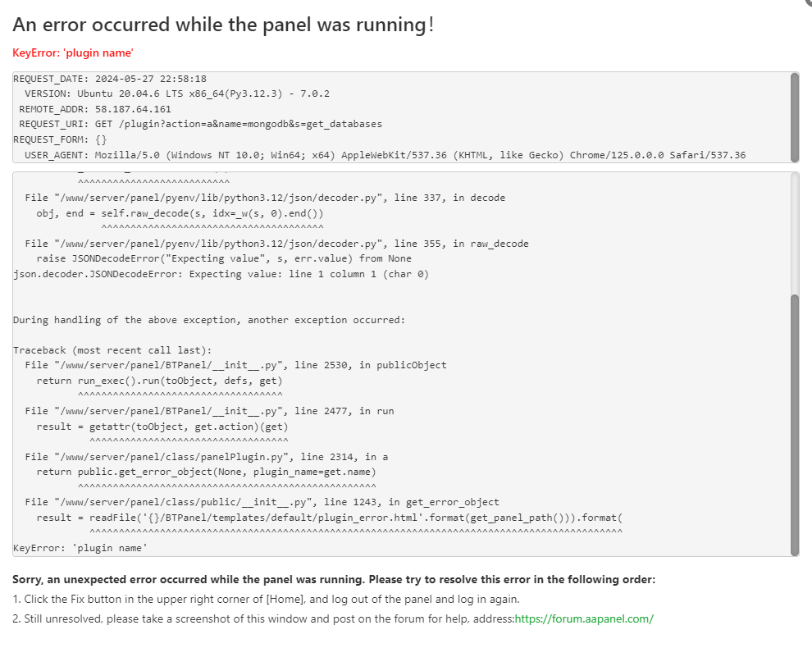The image size is (812, 648).
Task: Close the error dialog with the corner icon
Action: click(x=807, y=2)
